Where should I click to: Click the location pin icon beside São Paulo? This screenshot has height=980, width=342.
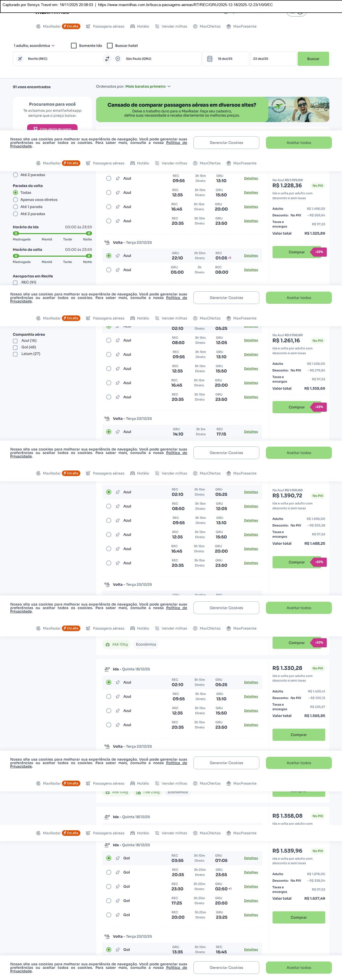(118, 59)
